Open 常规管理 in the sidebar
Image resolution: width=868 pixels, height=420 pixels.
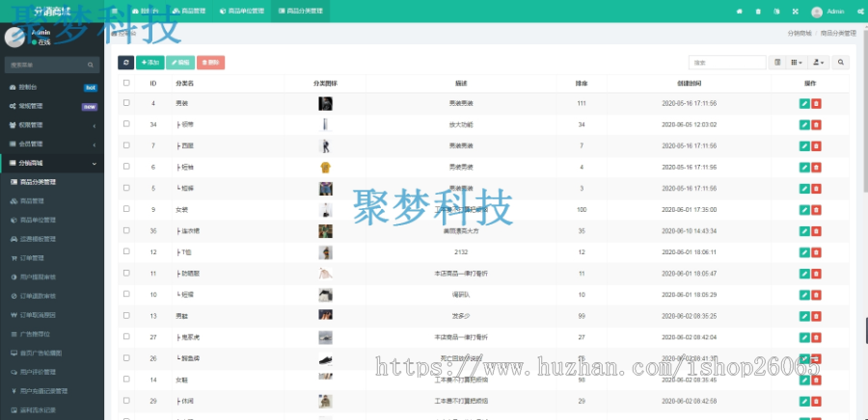click(x=52, y=106)
